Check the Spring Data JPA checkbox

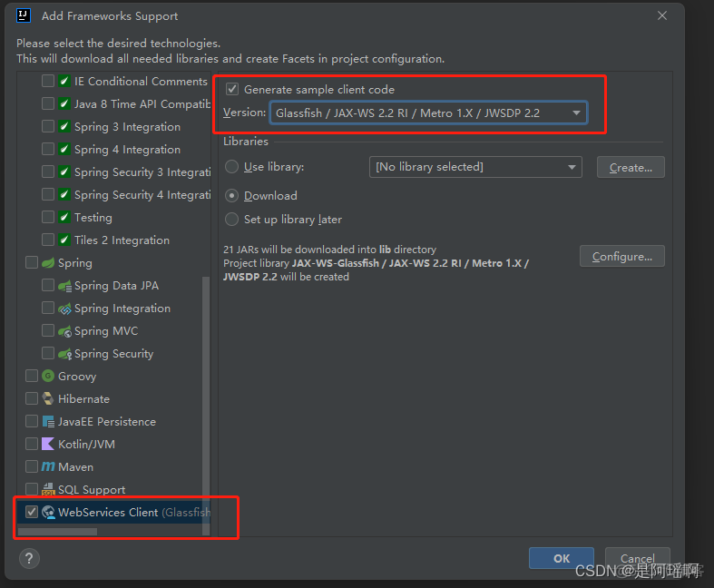click(48, 285)
